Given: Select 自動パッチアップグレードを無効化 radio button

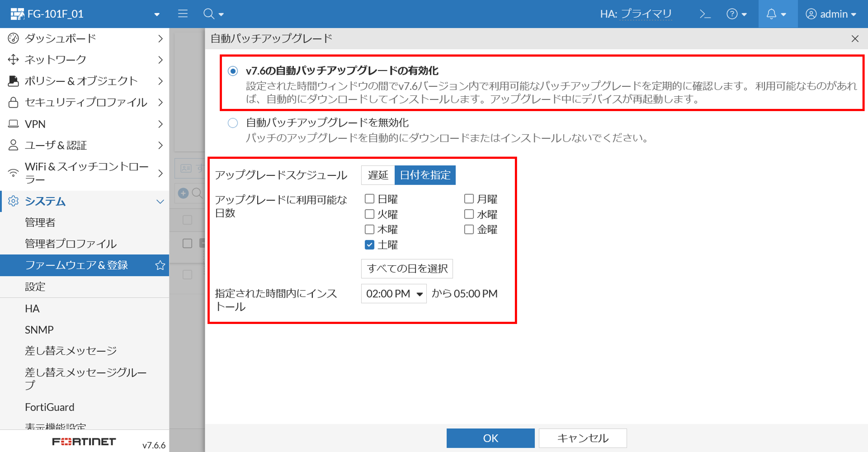Looking at the screenshot, I should pyautogui.click(x=233, y=123).
